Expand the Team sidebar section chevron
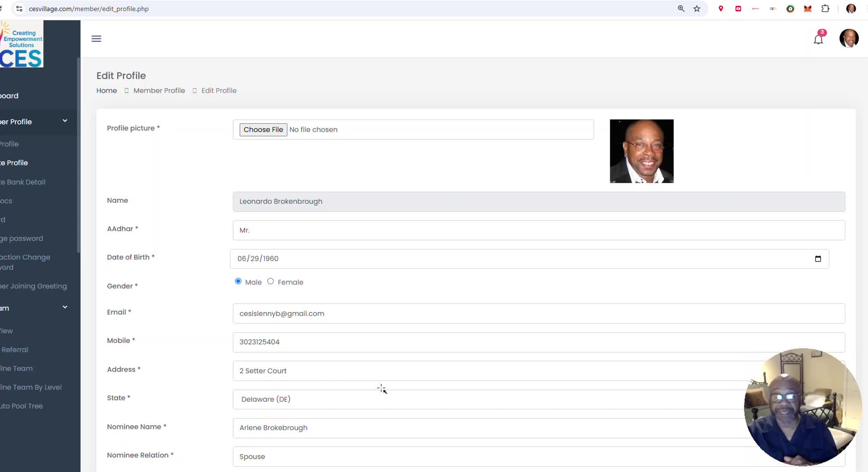Viewport: 868px width, 472px height. click(x=65, y=307)
